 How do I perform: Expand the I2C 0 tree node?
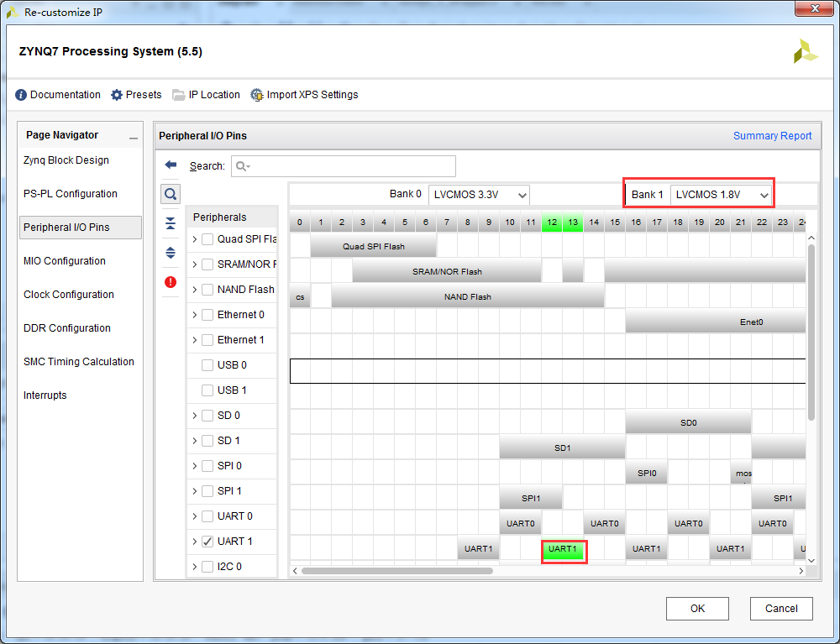(195, 567)
